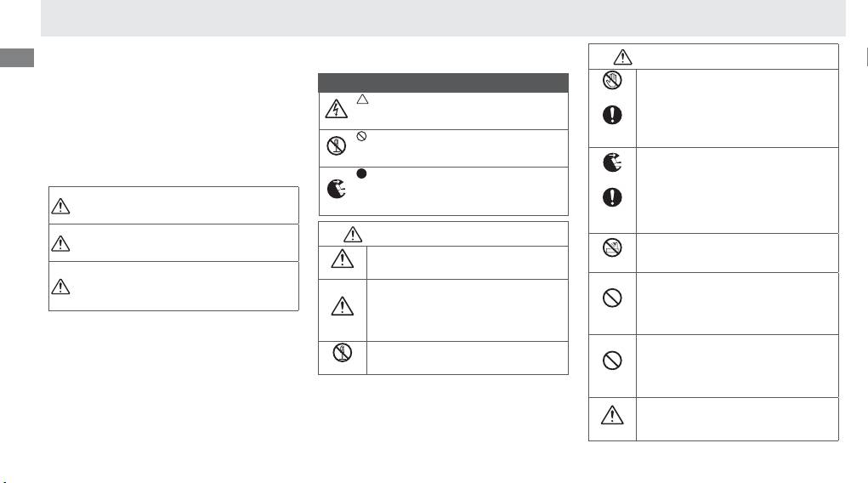Click the exclamation circle below the right unplug icon
Image resolution: width=868 pixels, height=483 pixels.
(612, 198)
